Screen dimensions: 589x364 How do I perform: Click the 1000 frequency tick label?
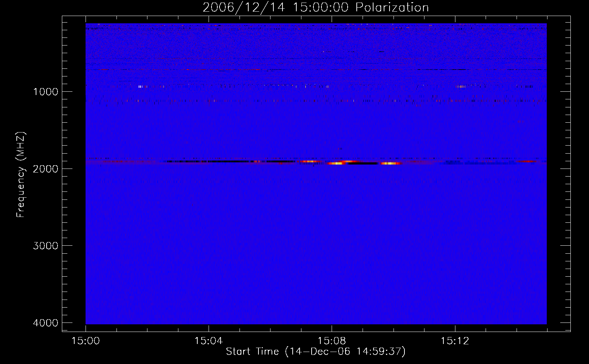click(x=46, y=92)
